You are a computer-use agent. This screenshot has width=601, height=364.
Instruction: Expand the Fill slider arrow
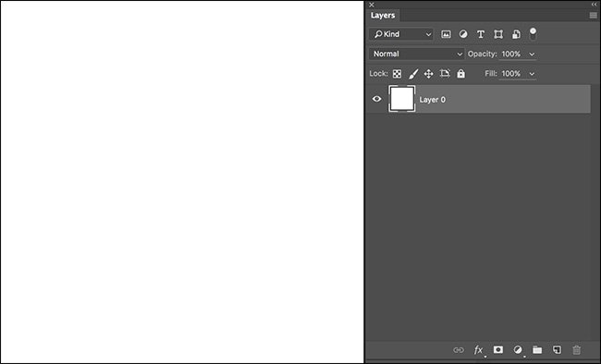tap(532, 74)
